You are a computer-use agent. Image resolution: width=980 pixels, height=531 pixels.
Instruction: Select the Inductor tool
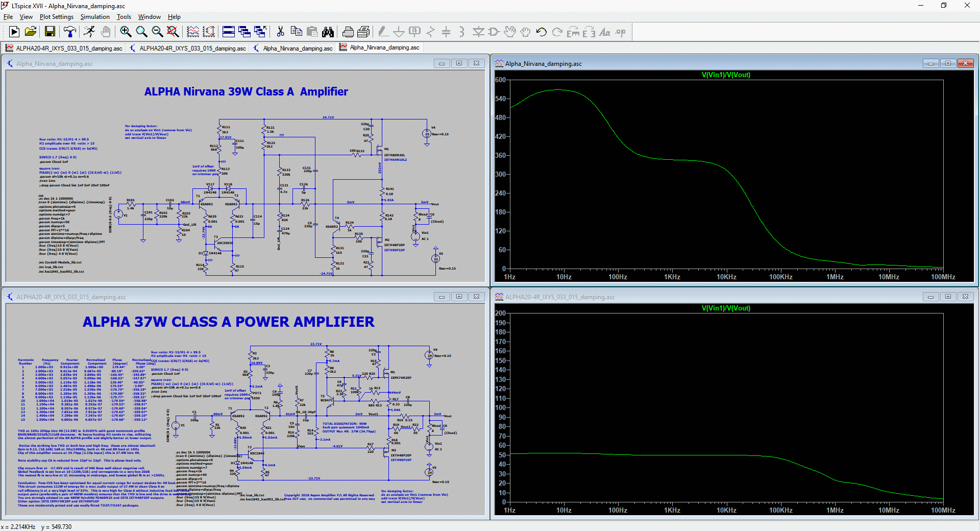[x=462, y=32]
